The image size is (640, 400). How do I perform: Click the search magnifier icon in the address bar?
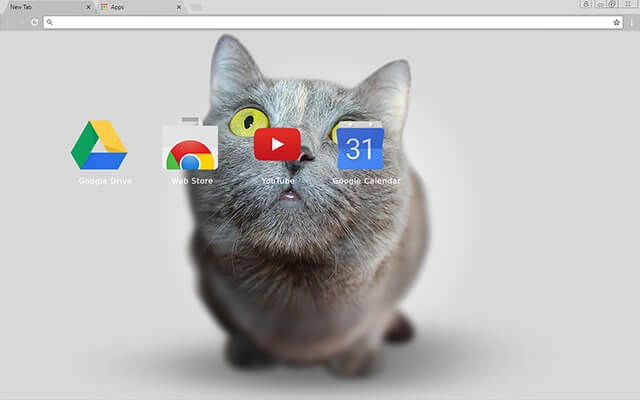tap(49, 22)
